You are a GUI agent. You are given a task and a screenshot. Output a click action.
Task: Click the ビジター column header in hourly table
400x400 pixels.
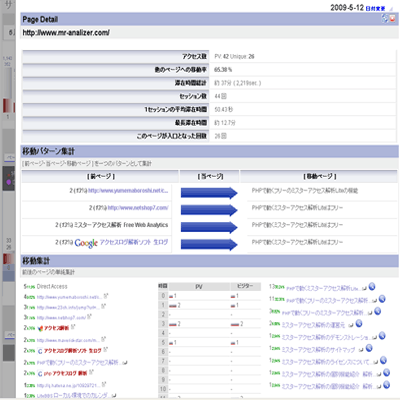tap(245, 287)
